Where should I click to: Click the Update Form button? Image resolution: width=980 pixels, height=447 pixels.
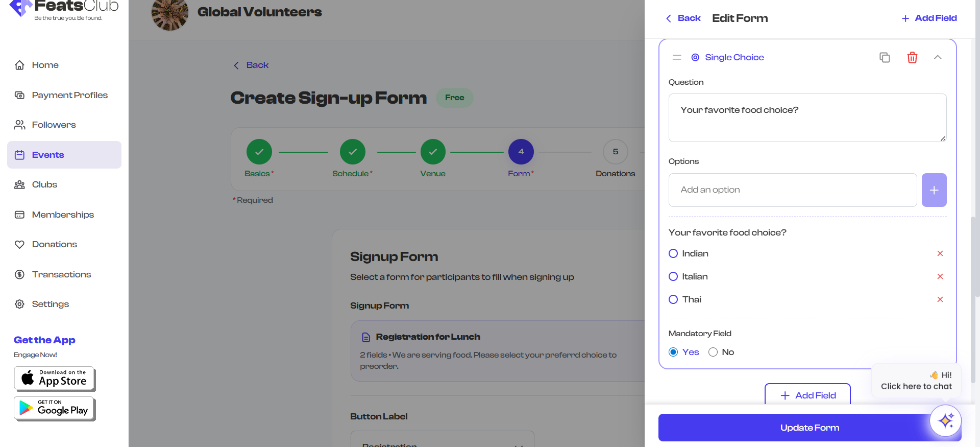pyautogui.click(x=810, y=428)
